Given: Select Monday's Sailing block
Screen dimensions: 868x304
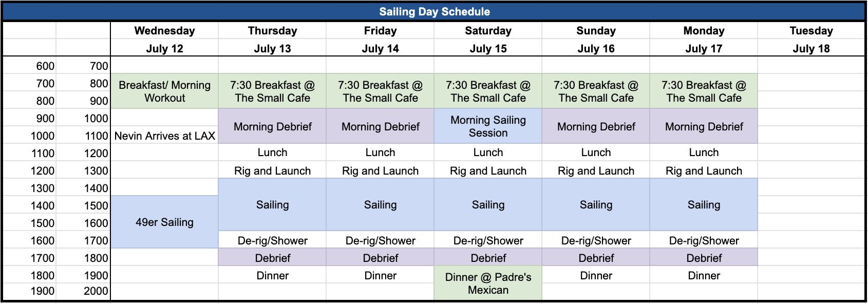Looking at the screenshot, I should [704, 205].
